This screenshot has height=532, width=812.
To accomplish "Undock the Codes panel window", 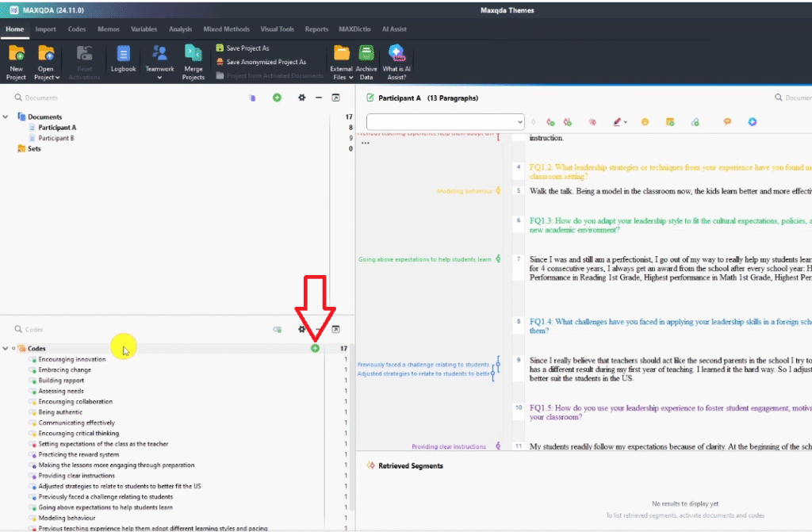I will tap(335, 329).
